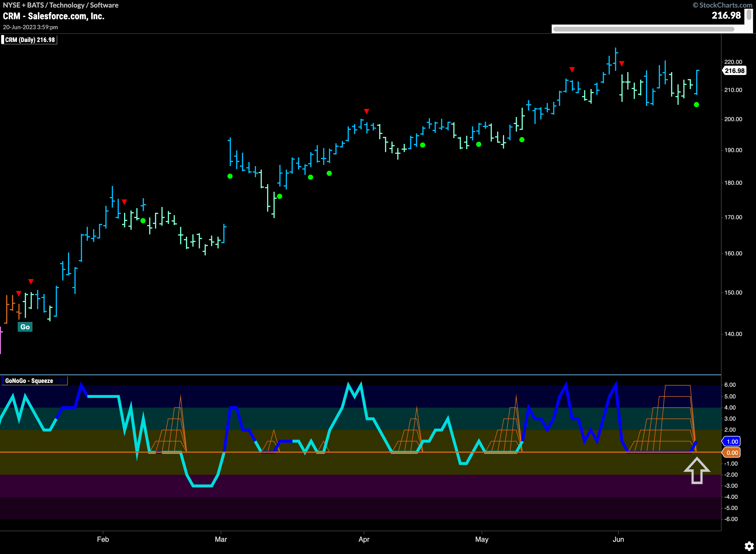Click the orange 0.00 oscillator value tag

point(731,453)
